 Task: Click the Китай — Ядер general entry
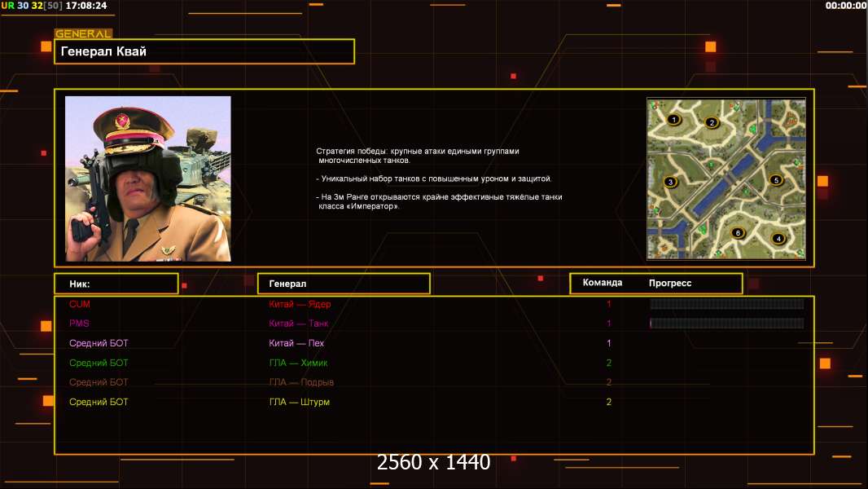[300, 304]
